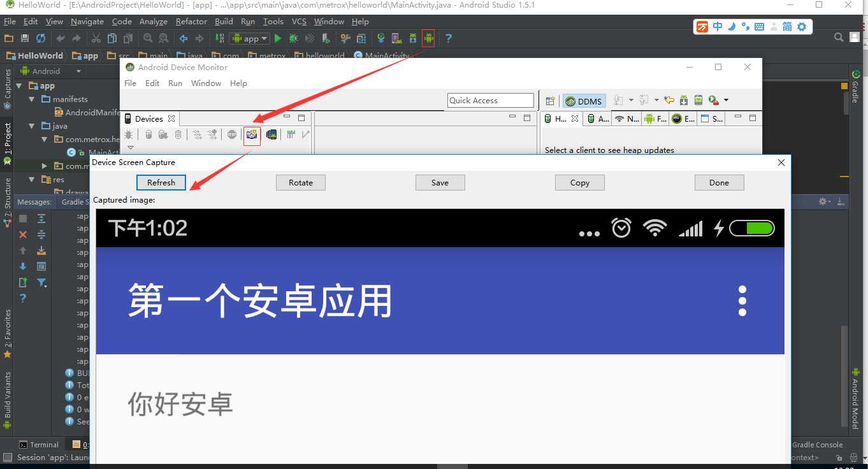Open the VCS menu
Screen dimensions: 868x469
tap(299, 22)
